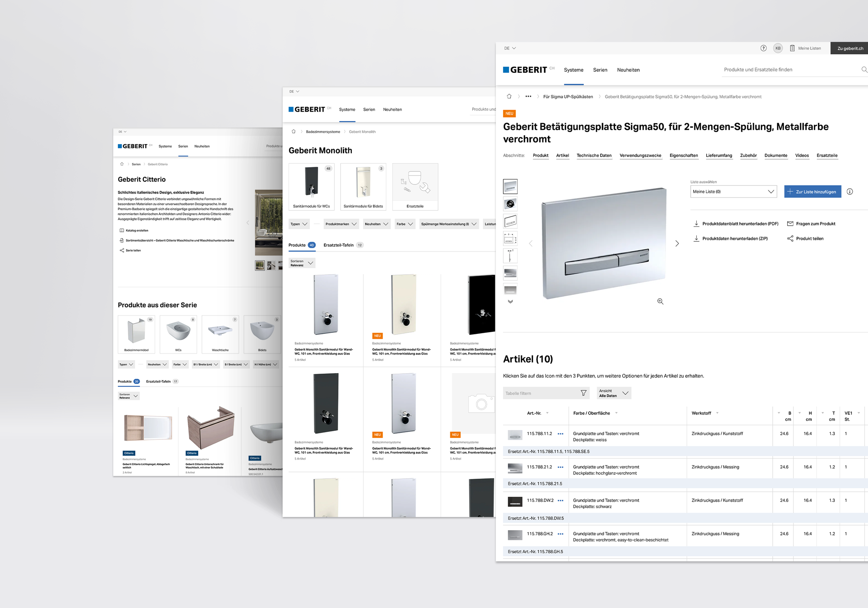Open Systeme menu in front window
This screenshot has width=868, height=608.
[574, 70]
